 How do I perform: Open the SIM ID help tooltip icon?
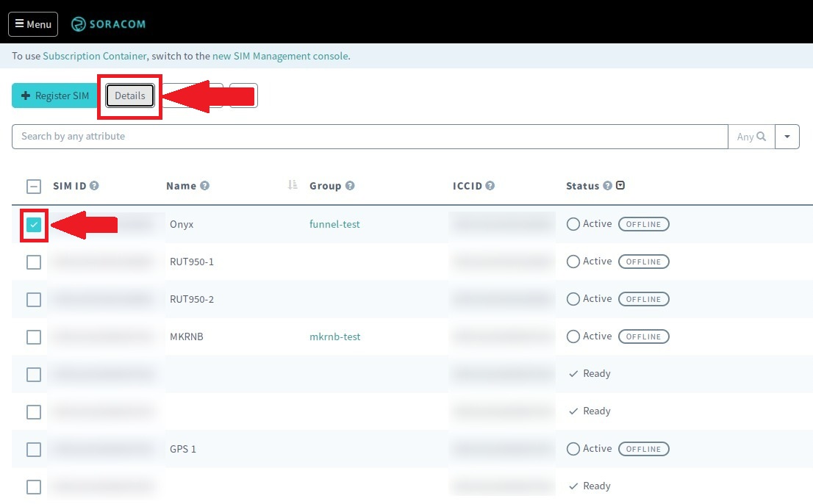coord(93,186)
